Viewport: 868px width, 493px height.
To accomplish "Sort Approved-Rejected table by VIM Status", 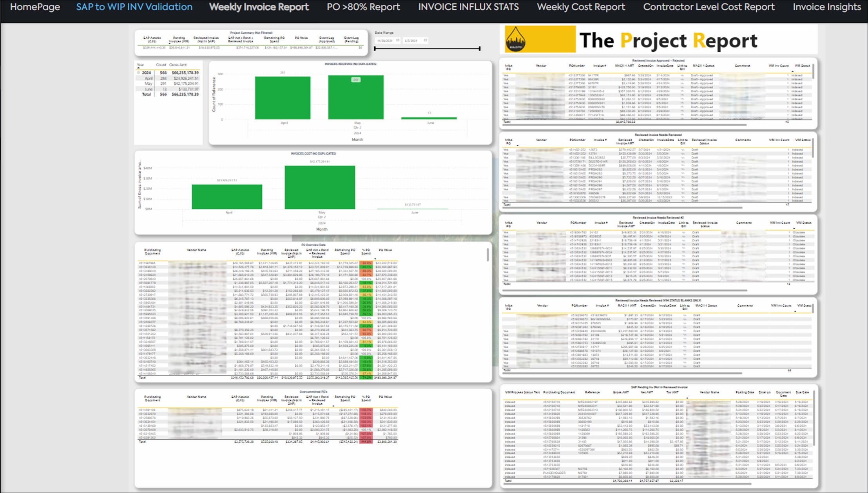I will coord(802,65).
